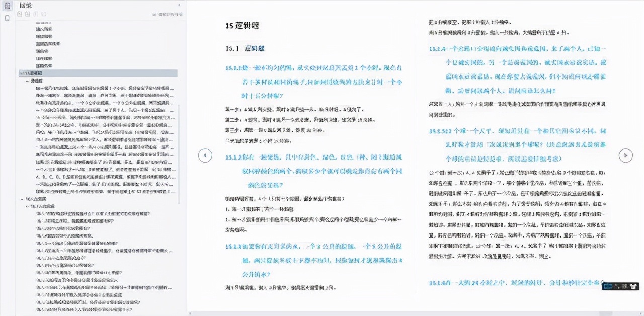The height and width of the screenshot is (316, 644).
Task: Click the 15 逻辑题 heading in document
Action: (x=243, y=26)
